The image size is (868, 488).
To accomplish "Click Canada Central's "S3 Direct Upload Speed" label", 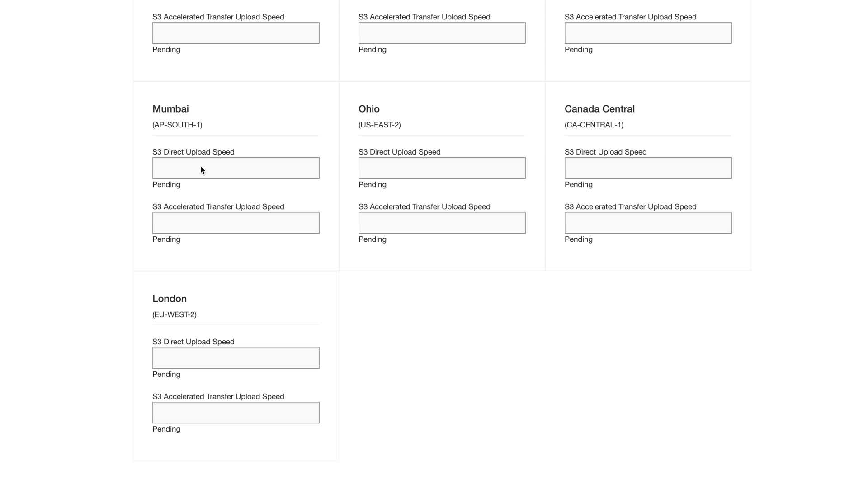I will pyautogui.click(x=605, y=152).
